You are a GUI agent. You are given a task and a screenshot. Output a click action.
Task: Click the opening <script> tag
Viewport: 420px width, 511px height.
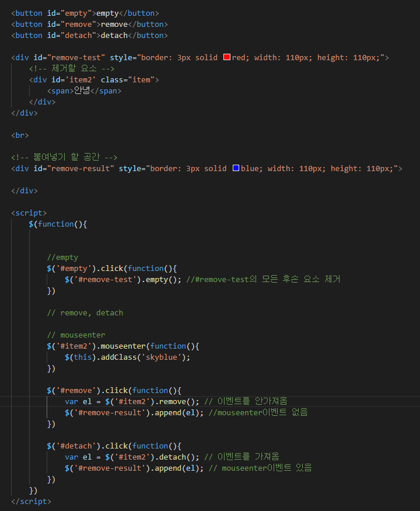coord(29,213)
